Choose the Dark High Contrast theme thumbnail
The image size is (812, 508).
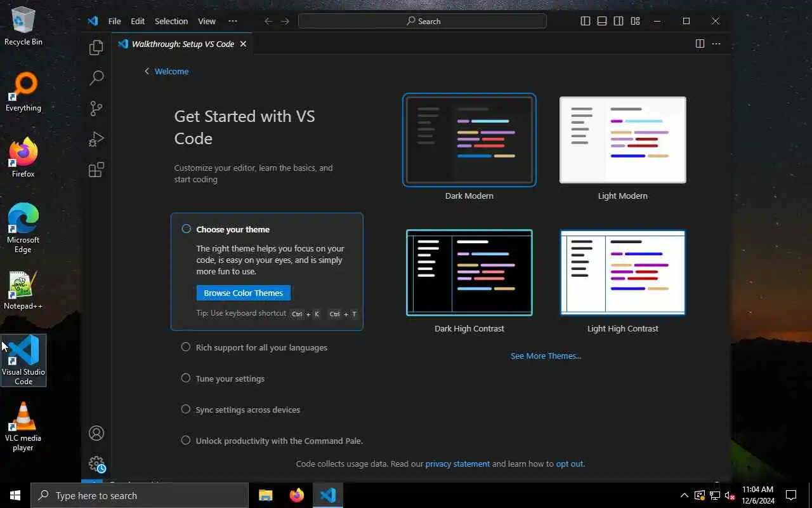469,272
